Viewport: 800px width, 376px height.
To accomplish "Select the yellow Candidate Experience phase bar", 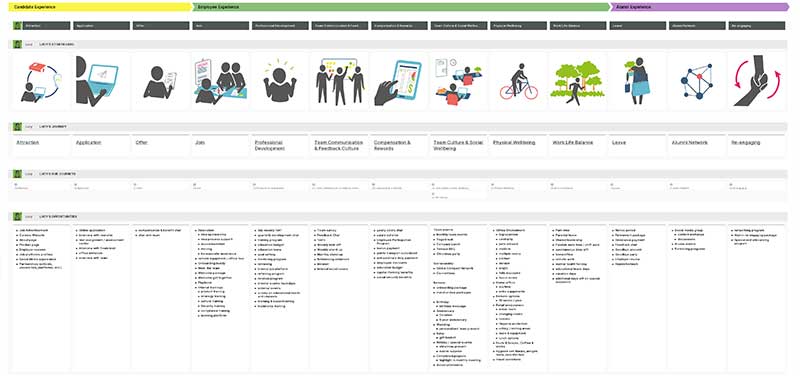I will [x=102, y=7].
